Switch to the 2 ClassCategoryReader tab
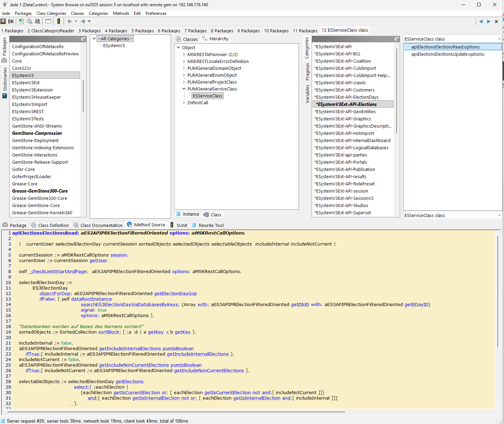Screen dimensions: 504x424 (x=51, y=31)
